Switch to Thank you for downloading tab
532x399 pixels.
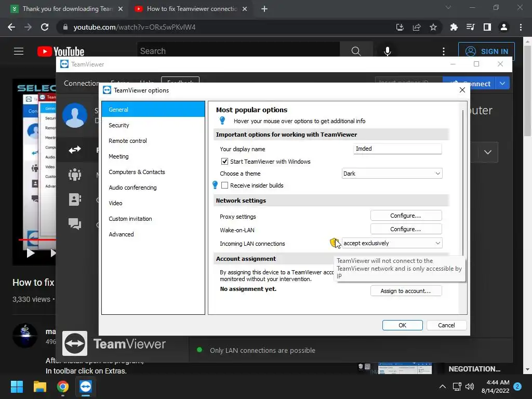coord(66,9)
